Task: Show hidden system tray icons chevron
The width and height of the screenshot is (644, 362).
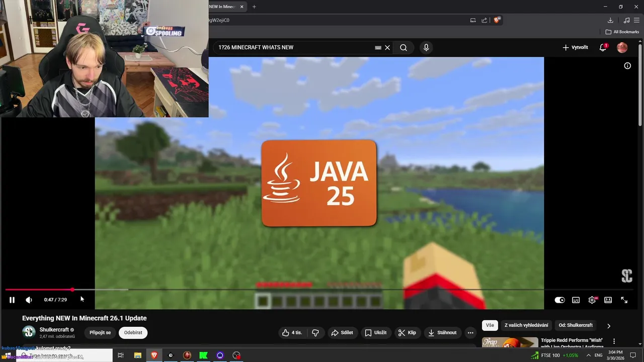Action: point(588,355)
